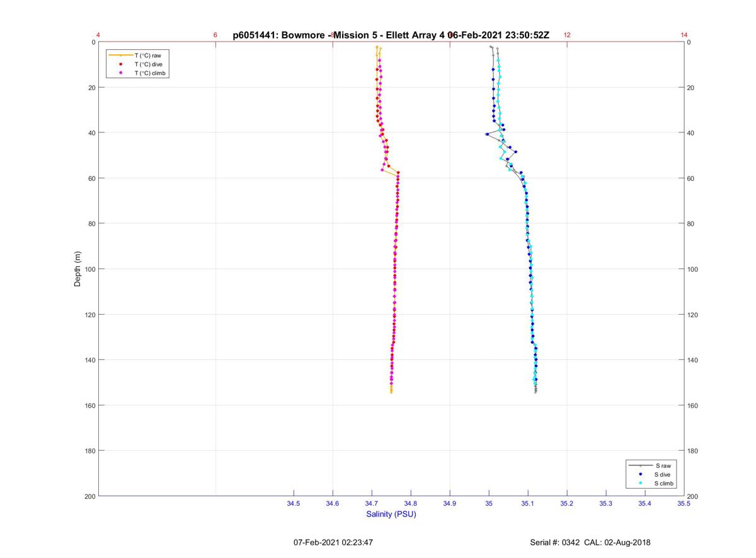Image resolution: width=756 pixels, height=558 pixels.
Task: Click the red temperature tick label 4
Action: (98, 35)
